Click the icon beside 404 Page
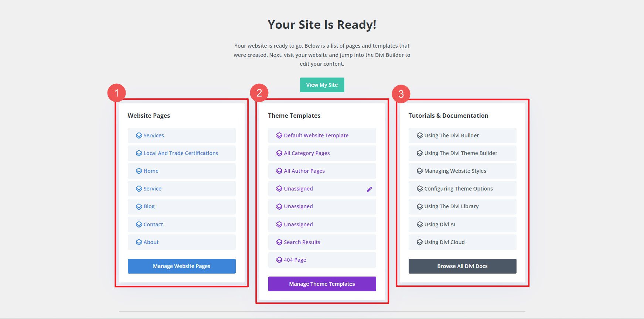This screenshot has height=319, width=644. [x=279, y=260]
